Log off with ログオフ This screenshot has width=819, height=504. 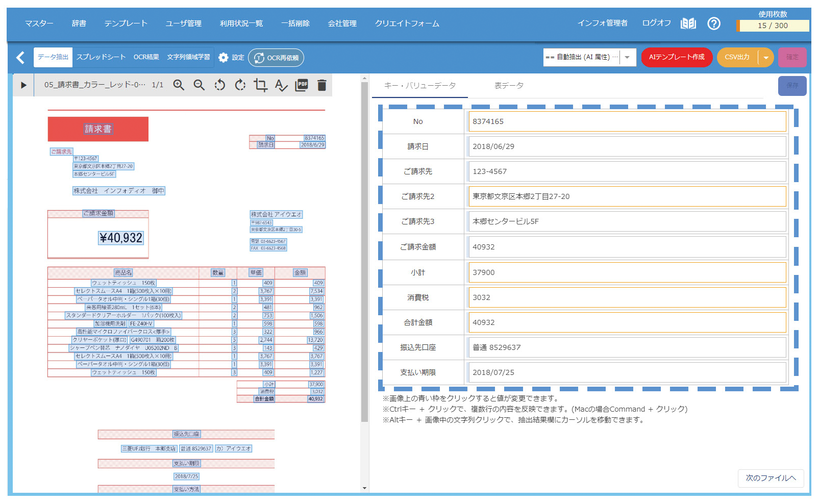point(657,23)
